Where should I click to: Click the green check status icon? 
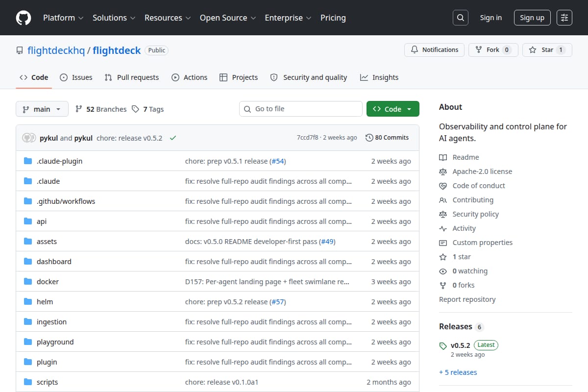[x=172, y=138]
